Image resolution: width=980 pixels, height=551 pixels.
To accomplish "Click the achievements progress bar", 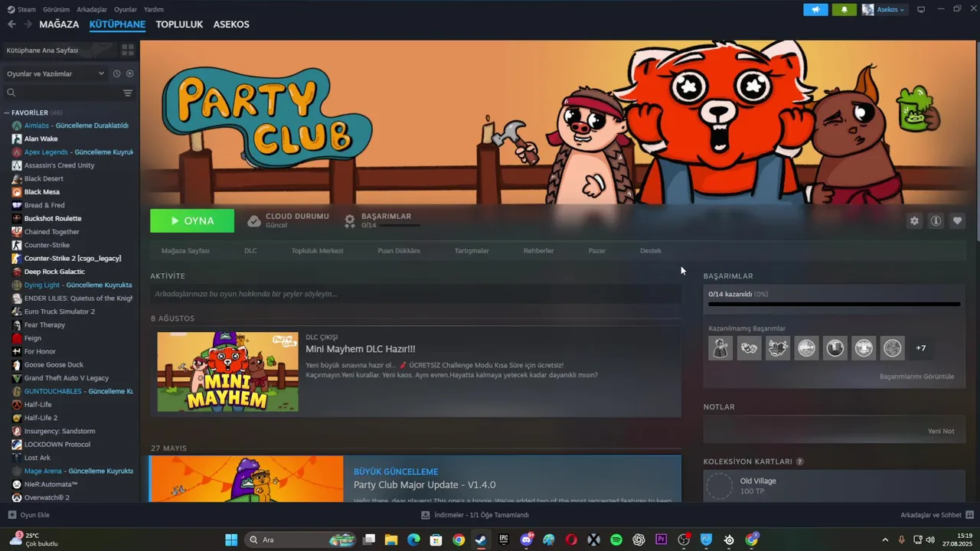I will (x=834, y=304).
